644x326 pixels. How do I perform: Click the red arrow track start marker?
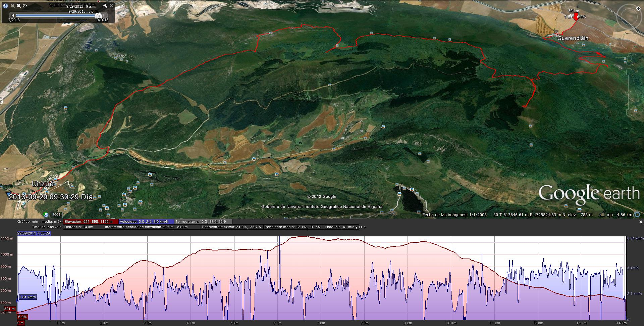pos(576,17)
